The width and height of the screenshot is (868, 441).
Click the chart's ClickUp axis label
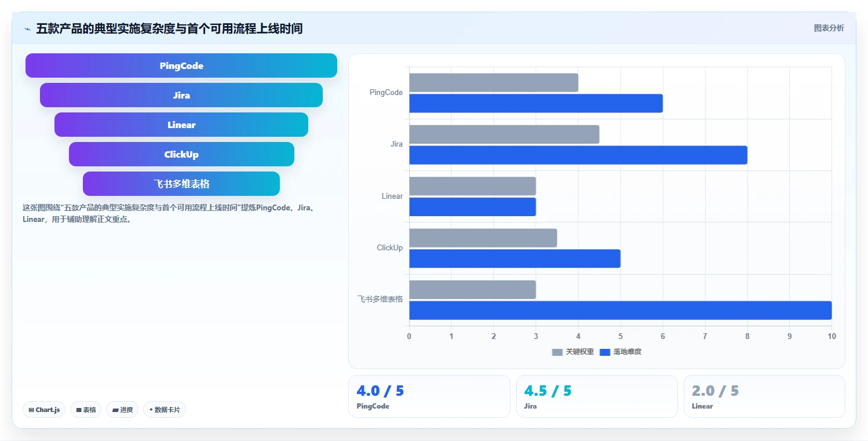(390, 248)
